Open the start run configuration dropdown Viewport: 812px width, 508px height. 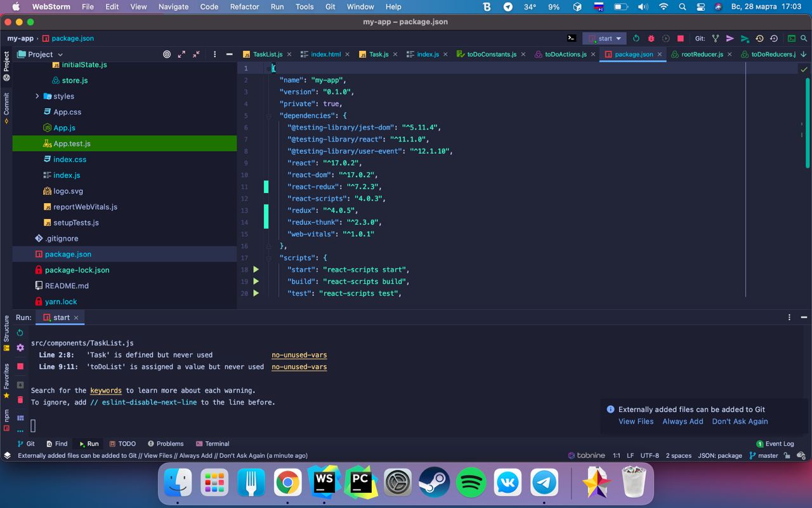pos(605,38)
